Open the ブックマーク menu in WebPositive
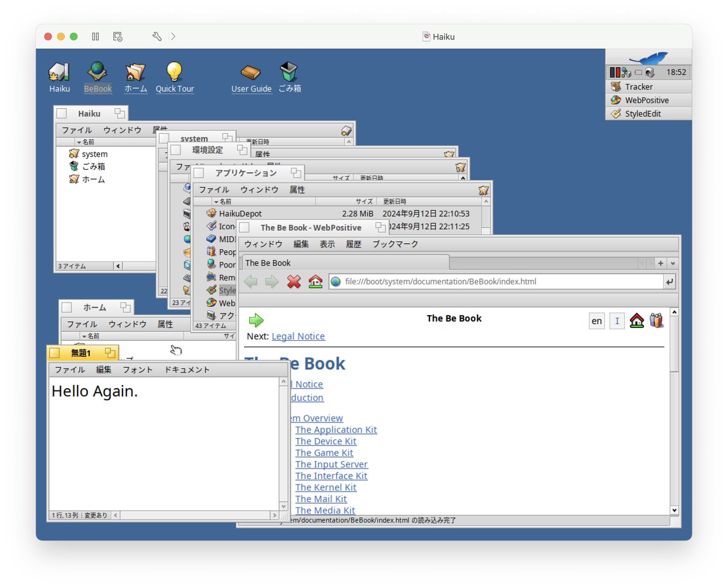728x588 pixels. coord(395,244)
